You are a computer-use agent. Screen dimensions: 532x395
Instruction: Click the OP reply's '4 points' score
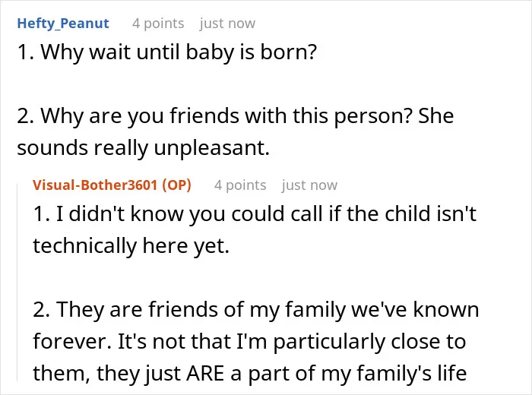[240, 185]
